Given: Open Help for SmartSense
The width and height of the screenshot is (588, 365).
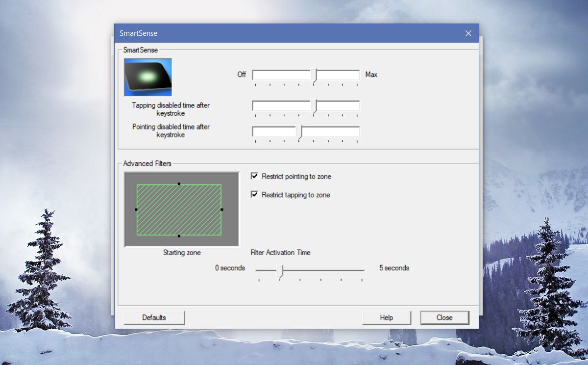Looking at the screenshot, I should (x=387, y=317).
